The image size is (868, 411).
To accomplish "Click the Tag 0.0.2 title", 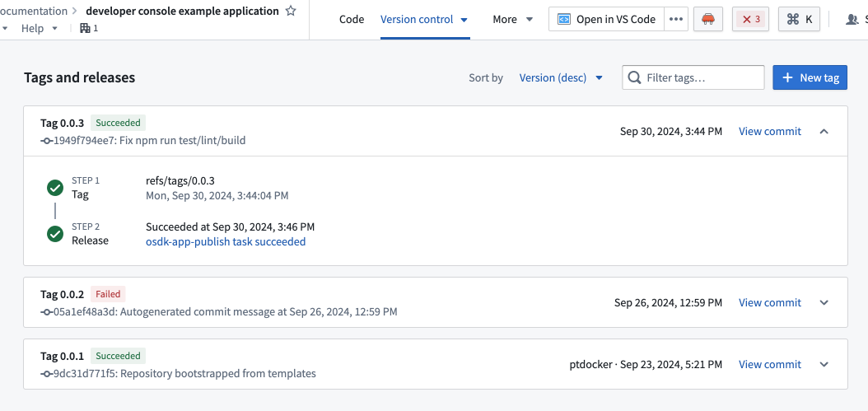I will tap(63, 294).
